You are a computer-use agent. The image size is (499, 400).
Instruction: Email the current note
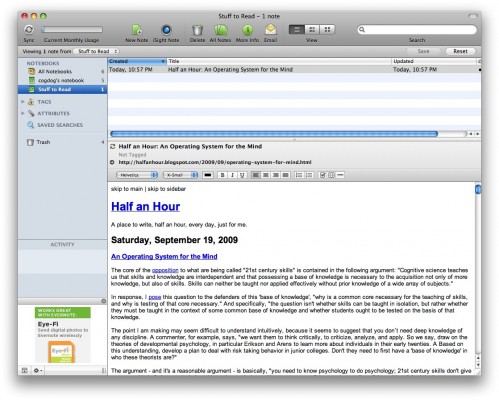click(x=271, y=30)
